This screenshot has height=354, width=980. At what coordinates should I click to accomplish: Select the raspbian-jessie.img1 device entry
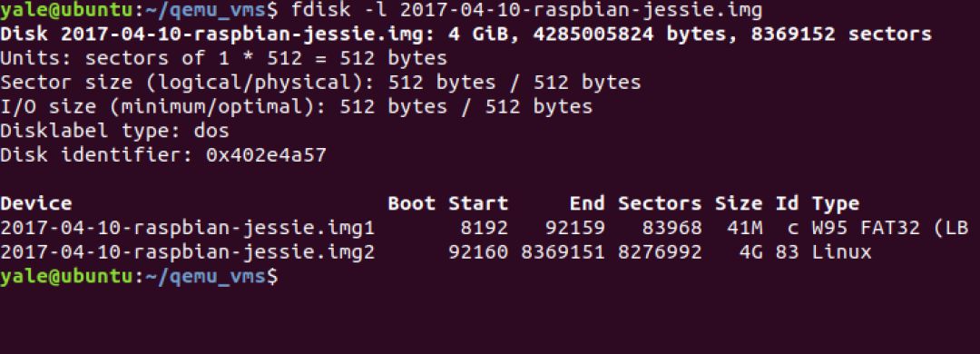pos(188,229)
